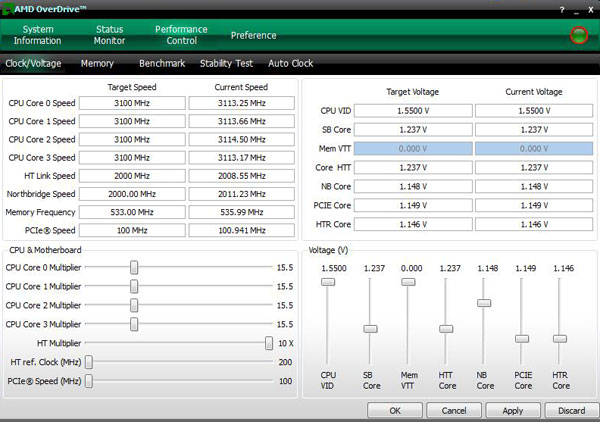Click Memory Frequency target 533.00 MHz field
Image resolution: width=600 pixels, height=422 pixels.
[132, 212]
